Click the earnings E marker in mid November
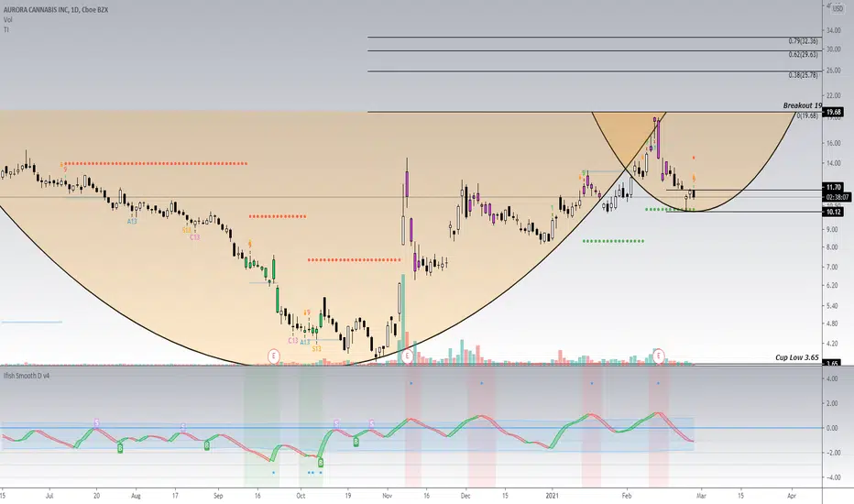The height and width of the screenshot is (504, 854). pyautogui.click(x=407, y=356)
